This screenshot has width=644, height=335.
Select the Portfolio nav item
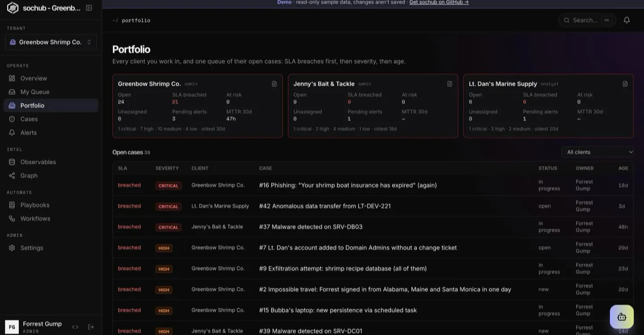pyautogui.click(x=51, y=105)
